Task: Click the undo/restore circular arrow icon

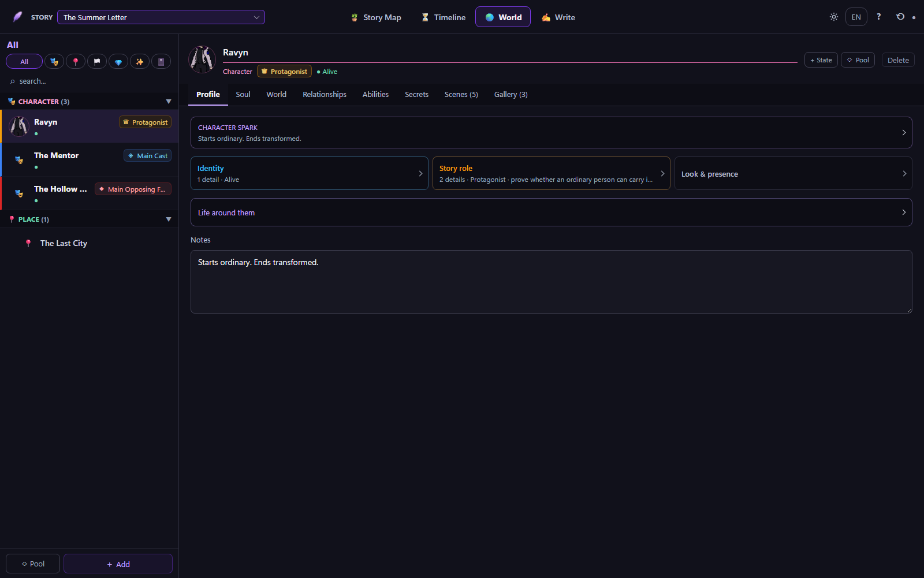Action: [x=900, y=17]
